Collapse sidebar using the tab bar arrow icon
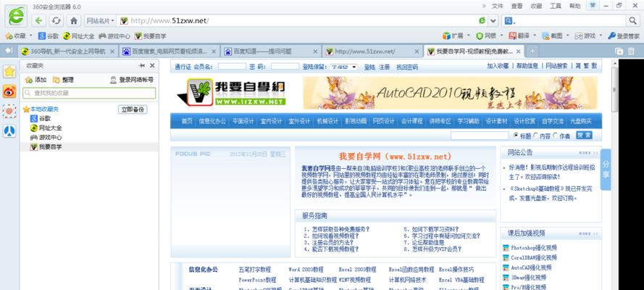This screenshot has height=290, width=644. [9, 51]
